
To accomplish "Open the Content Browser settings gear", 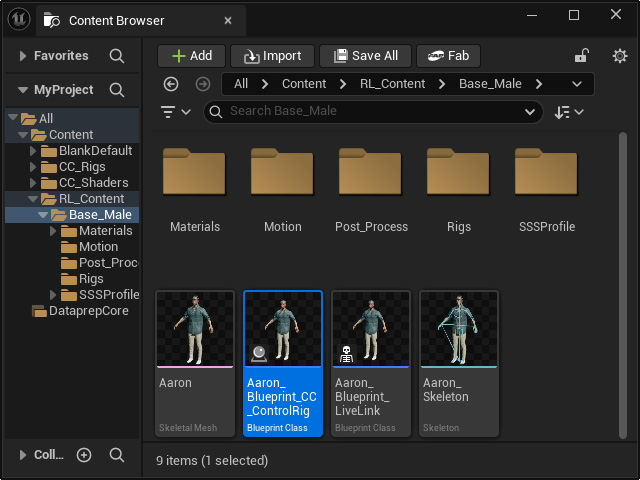I will 620,56.
